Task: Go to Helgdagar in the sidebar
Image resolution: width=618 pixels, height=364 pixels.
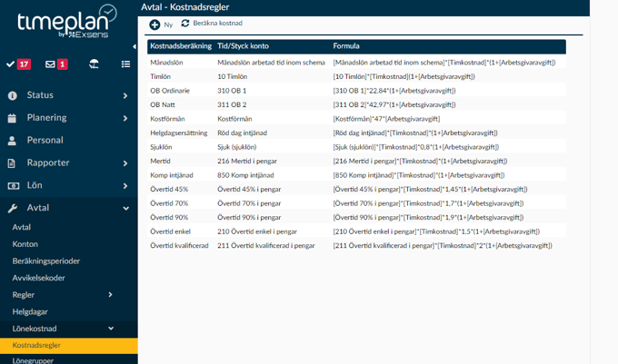Action: click(30, 311)
